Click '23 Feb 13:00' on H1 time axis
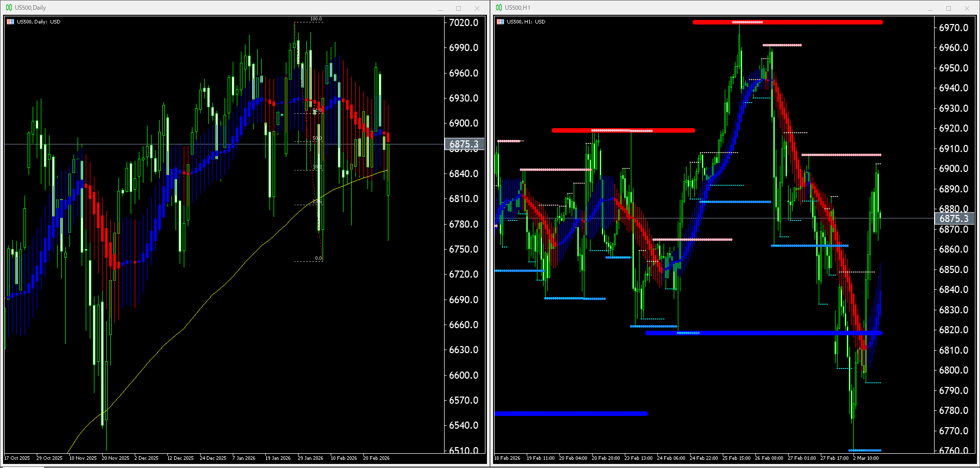This screenshot has width=980, height=468. point(639,458)
